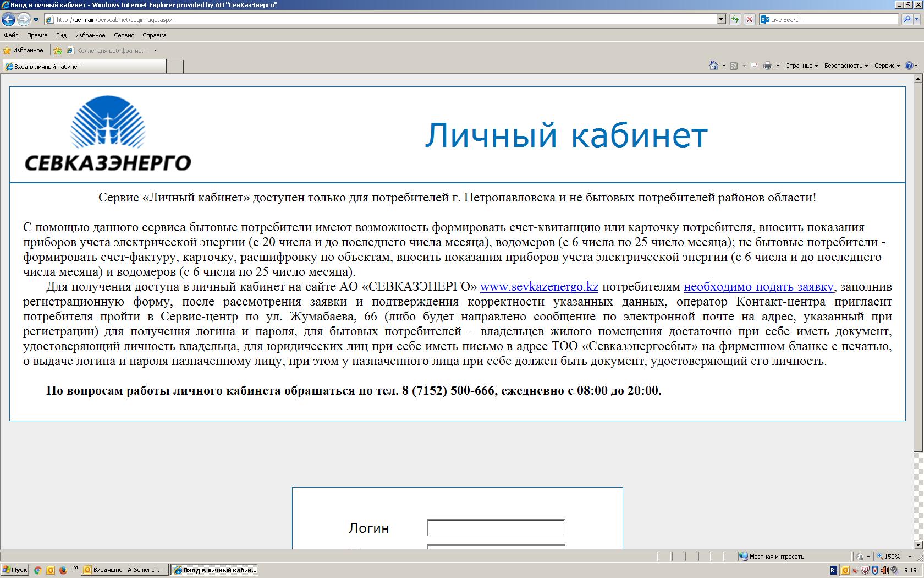Run search with the magnifier icon

[906, 19]
